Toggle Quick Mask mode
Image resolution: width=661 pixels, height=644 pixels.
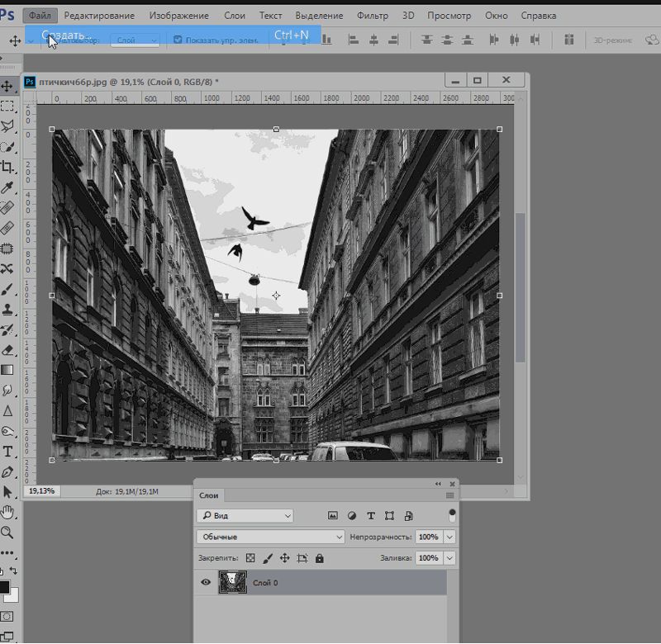tap(7, 617)
